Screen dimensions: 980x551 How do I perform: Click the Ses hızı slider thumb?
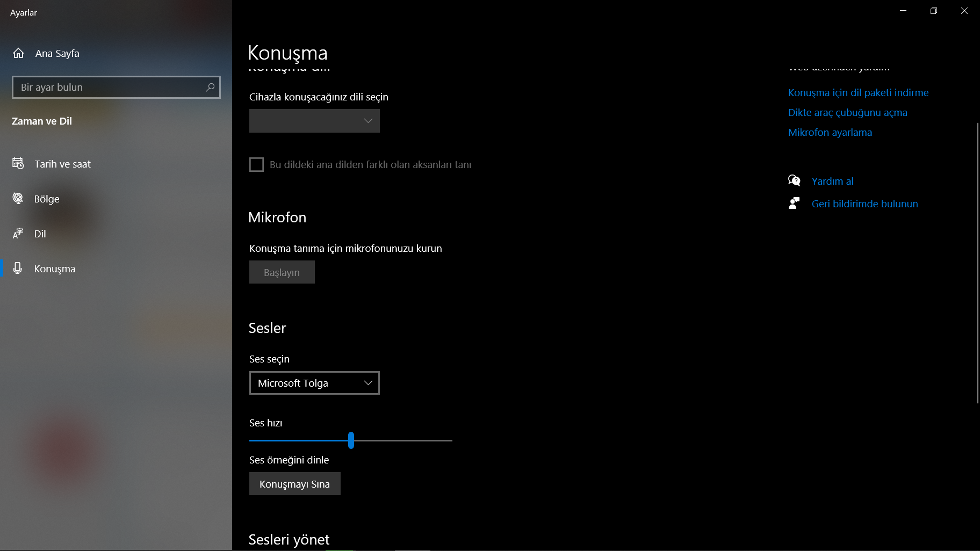[351, 440]
